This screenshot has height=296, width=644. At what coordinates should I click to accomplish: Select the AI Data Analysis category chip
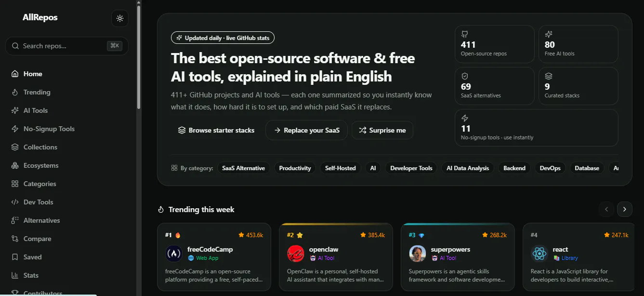[x=467, y=168]
